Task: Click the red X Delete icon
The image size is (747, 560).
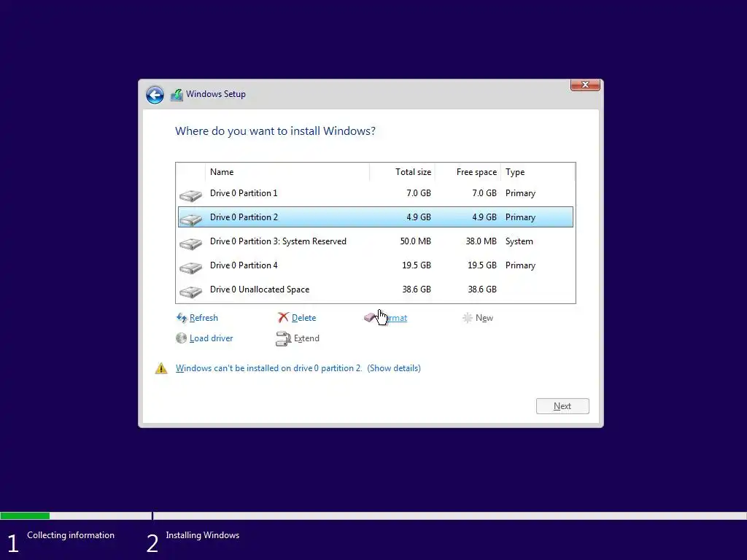Action: (284, 318)
